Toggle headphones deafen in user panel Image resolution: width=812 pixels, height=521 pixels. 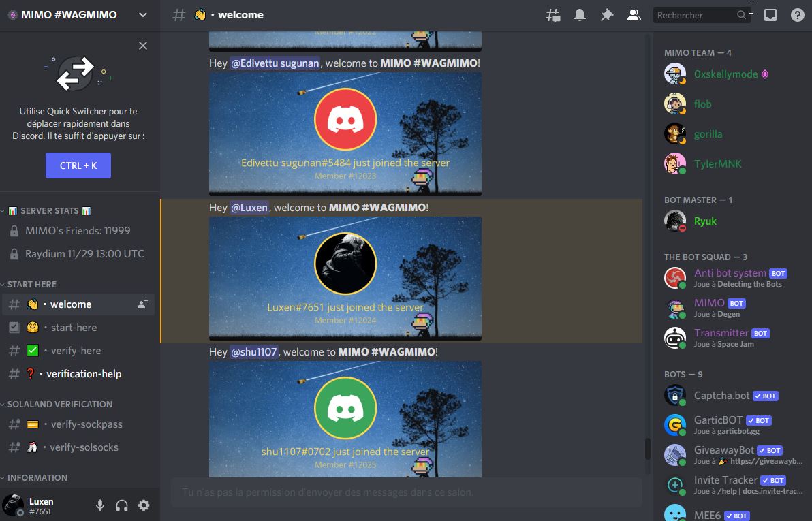point(122,505)
